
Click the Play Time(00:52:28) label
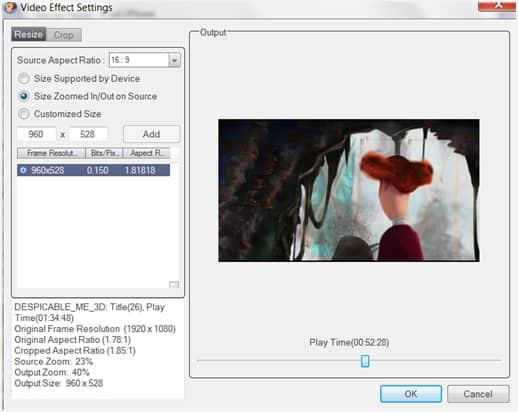click(349, 343)
